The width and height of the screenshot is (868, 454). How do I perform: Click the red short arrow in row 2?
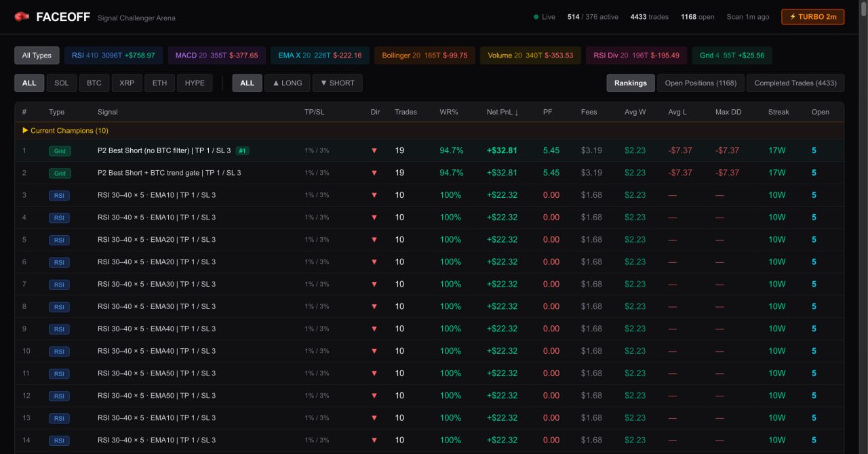[374, 173]
